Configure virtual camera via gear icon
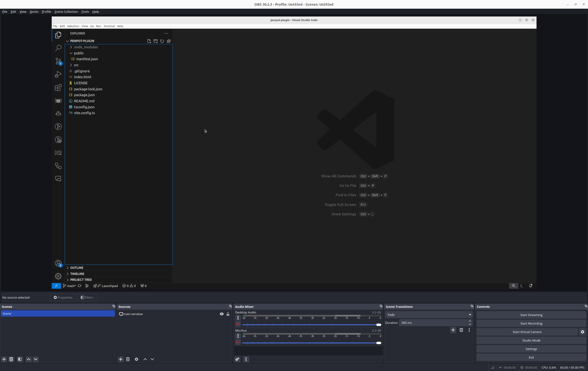The image size is (588, 371). click(x=582, y=332)
